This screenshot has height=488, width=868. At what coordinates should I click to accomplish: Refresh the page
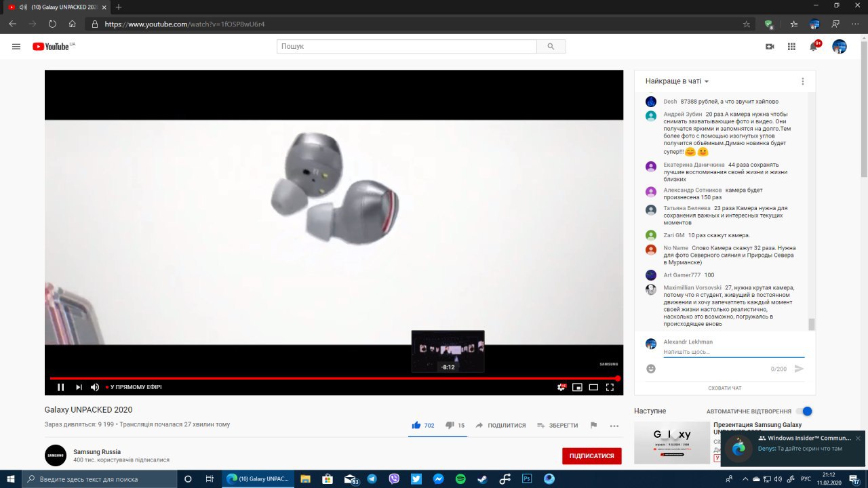click(x=52, y=24)
